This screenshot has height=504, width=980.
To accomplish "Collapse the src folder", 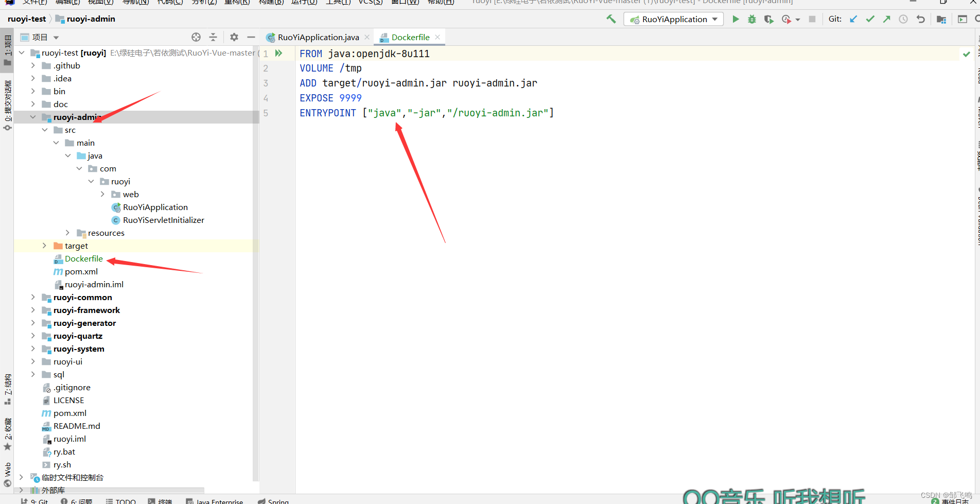I will 45,130.
